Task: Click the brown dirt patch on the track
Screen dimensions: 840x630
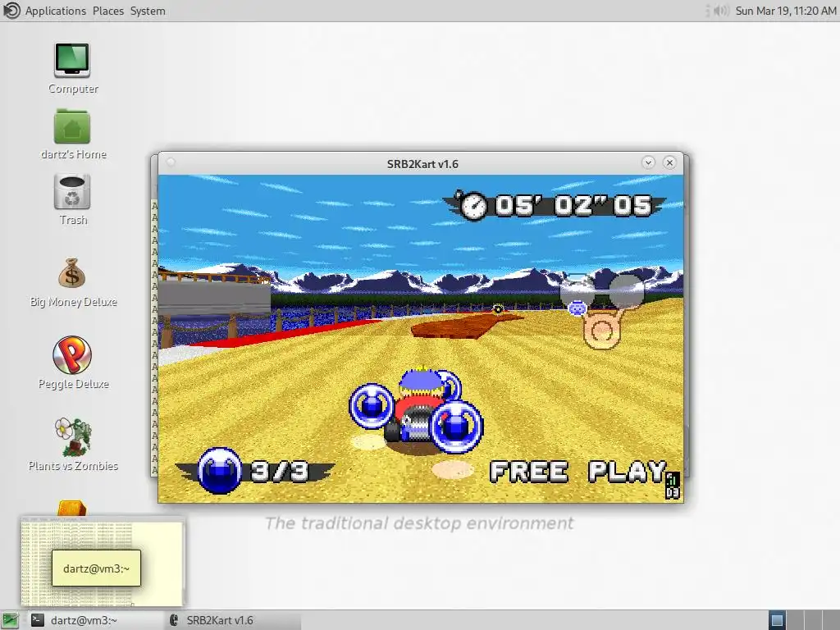Action: (x=461, y=325)
